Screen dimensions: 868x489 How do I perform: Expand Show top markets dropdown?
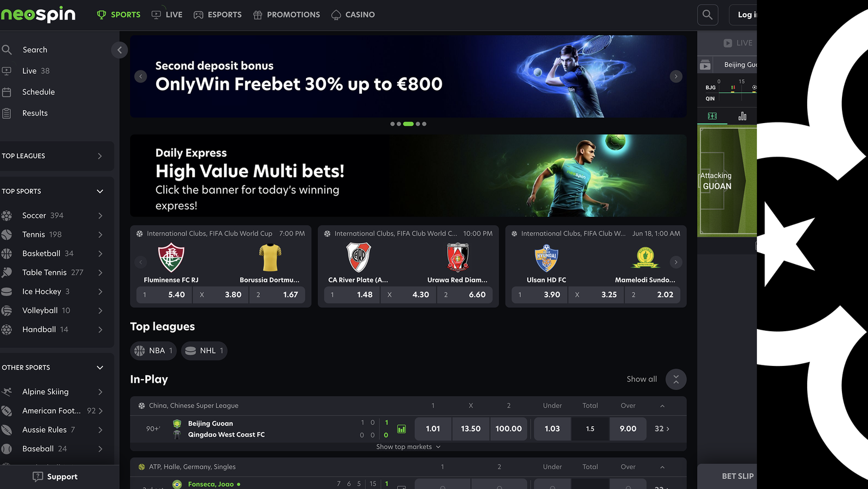tap(409, 447)
